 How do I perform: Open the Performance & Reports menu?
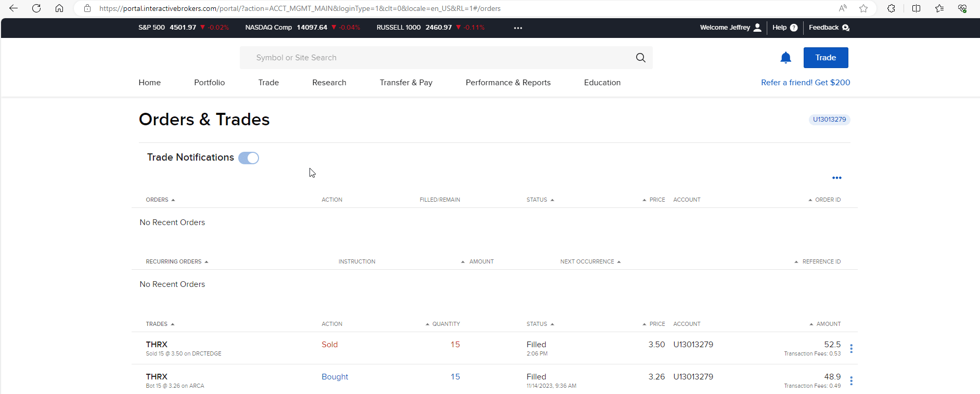click(508, 83)
